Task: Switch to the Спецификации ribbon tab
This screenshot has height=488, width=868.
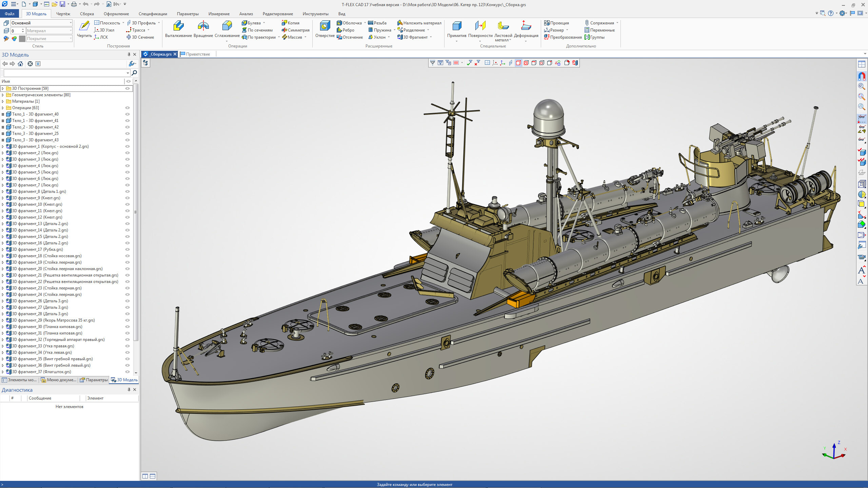Action: coord(153,14)
